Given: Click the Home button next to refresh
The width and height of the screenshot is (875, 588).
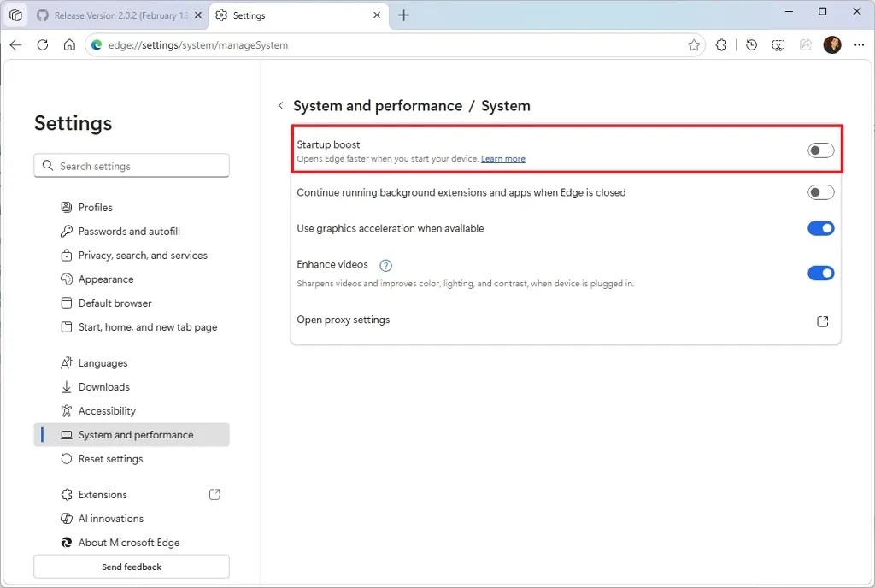Looking at the screenshot, I should click(69, 44).
